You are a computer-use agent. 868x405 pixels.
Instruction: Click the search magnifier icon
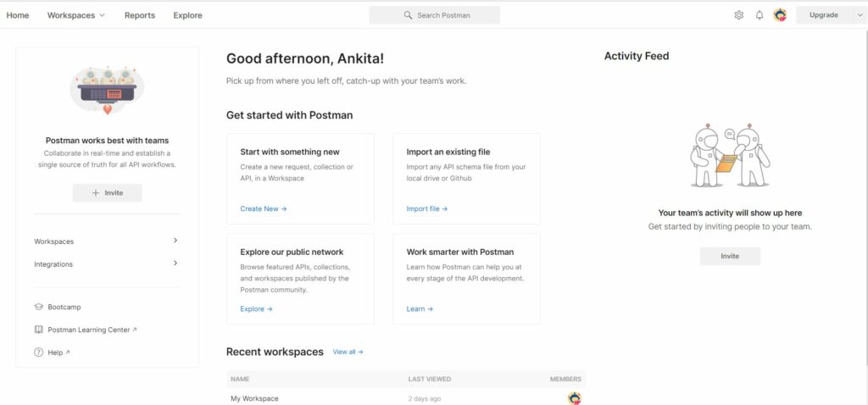coord(408,15)
